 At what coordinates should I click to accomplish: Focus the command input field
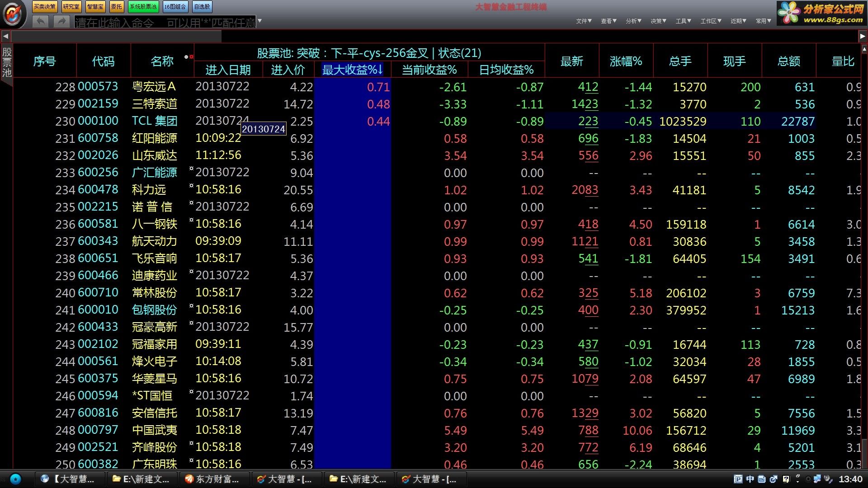165,22
